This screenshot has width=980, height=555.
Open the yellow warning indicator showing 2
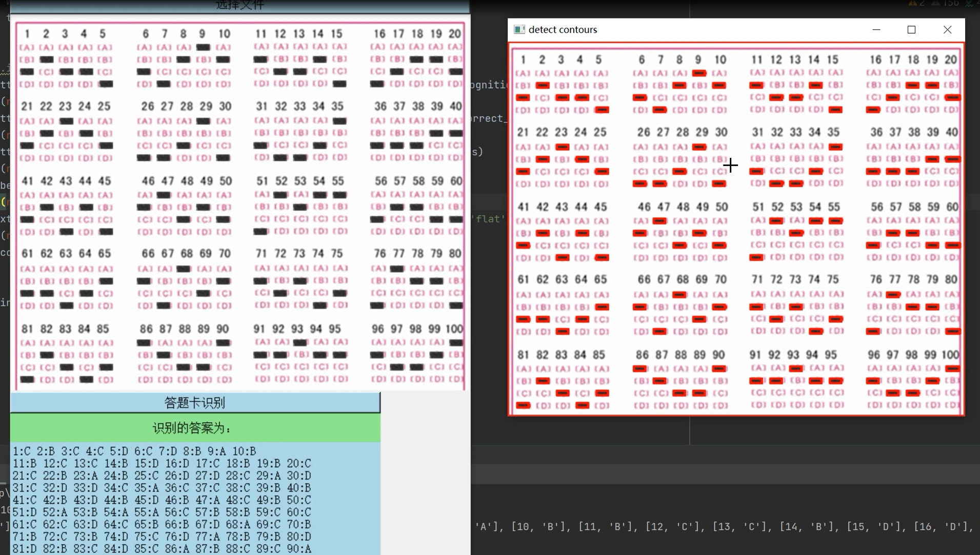click(x=916, y=3)
